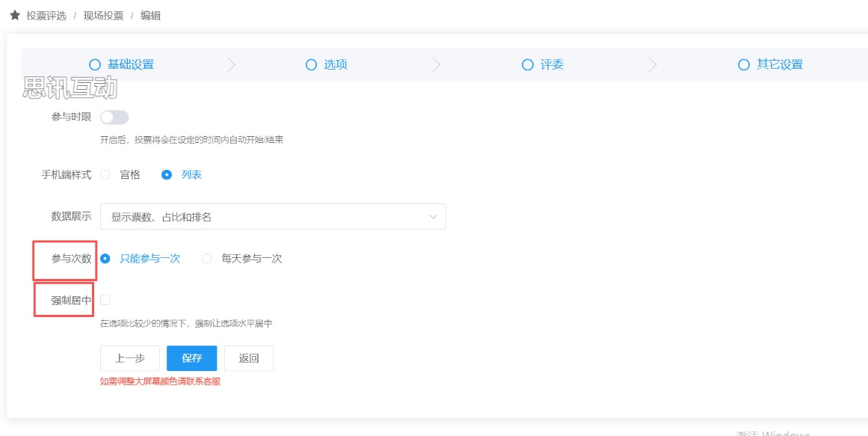Click the 上一步 button
This screenshot has width=868, height=436.
pyautogui.click(x=130, y=358)
